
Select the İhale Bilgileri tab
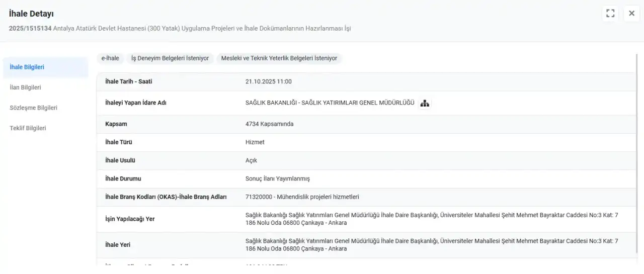pyautogui.click(x=27, y=67)
